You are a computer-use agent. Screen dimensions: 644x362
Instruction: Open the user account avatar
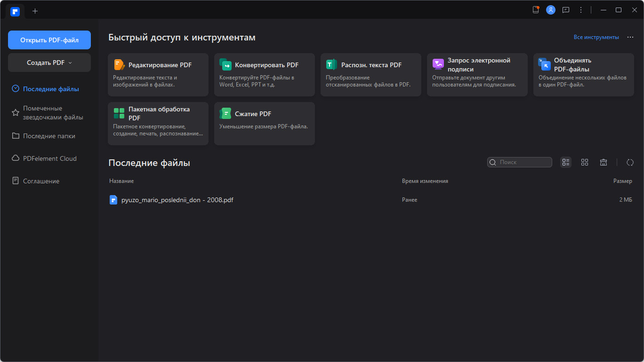point(550,10)
